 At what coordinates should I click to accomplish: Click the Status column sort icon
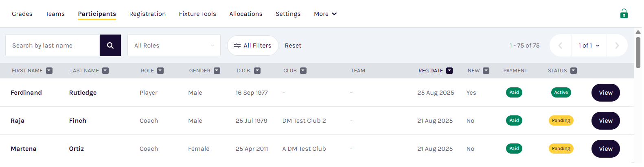click(574, 71)
